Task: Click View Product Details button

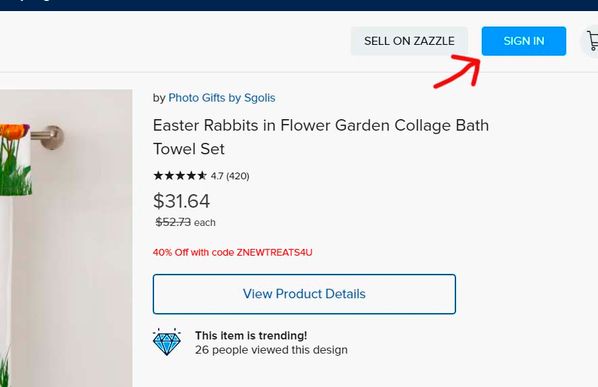Action: pyautogui.click(x=304, y=294)
